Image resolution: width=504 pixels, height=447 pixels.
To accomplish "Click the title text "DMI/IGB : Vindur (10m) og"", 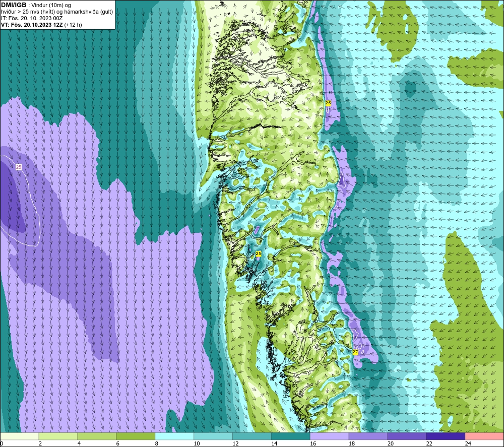I will pos(36,5).
